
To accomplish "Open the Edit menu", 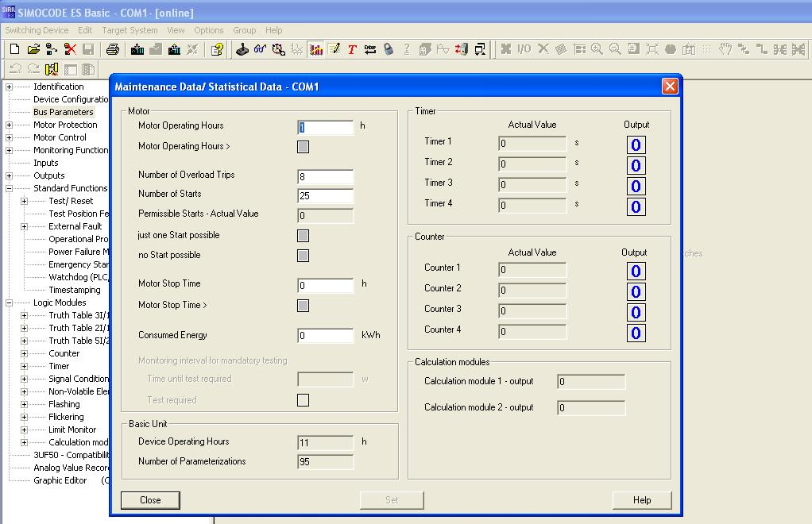I will (x=85, y=30).
